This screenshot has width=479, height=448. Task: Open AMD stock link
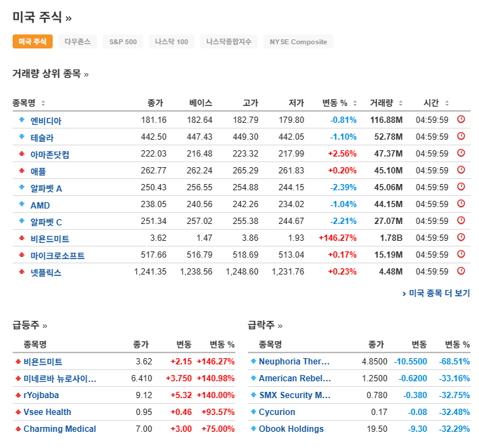40,205
